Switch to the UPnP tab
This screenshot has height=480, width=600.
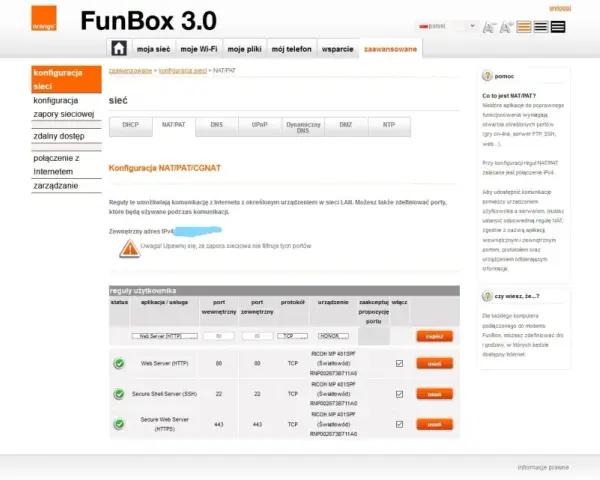[x=259, y=127]
